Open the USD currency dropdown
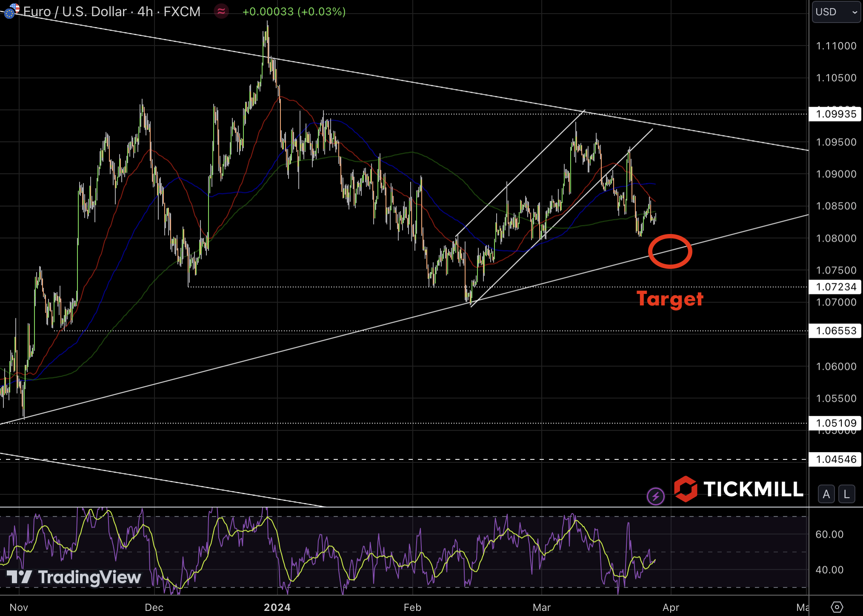Viewport: 863px width, 616px height. [836, 12]
